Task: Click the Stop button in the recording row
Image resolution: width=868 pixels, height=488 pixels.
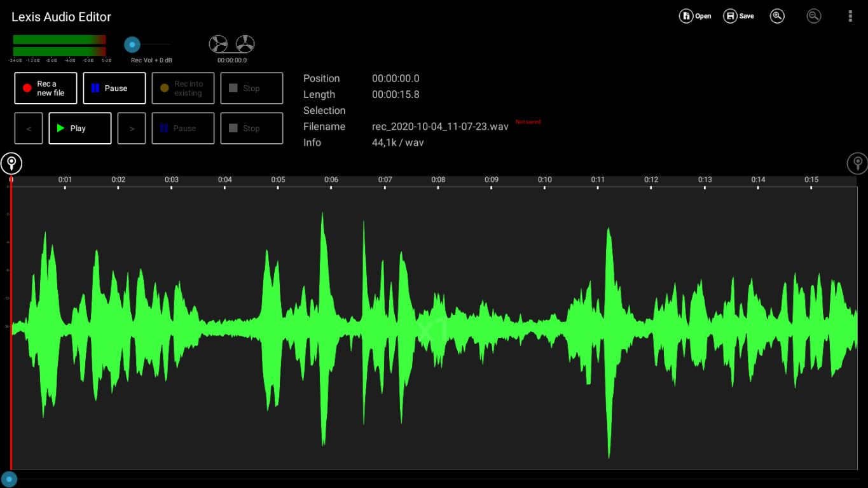Action: [252, 88]
